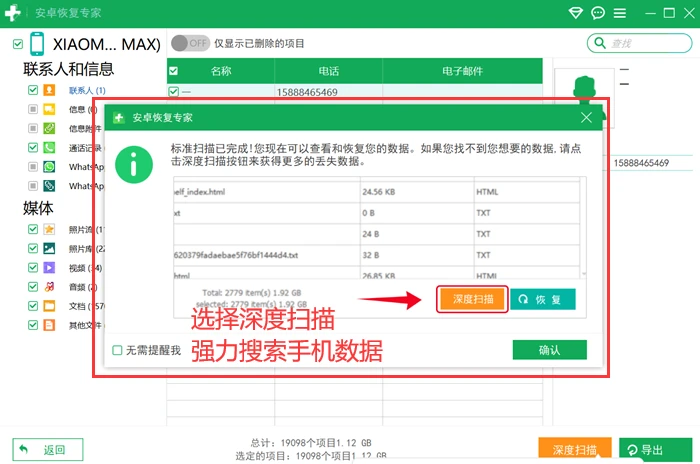Image resolution: width=700 pixels, height=464 pixels.
Task: Click the 通话记录 phone icon
Action: (x=49, y=147)
